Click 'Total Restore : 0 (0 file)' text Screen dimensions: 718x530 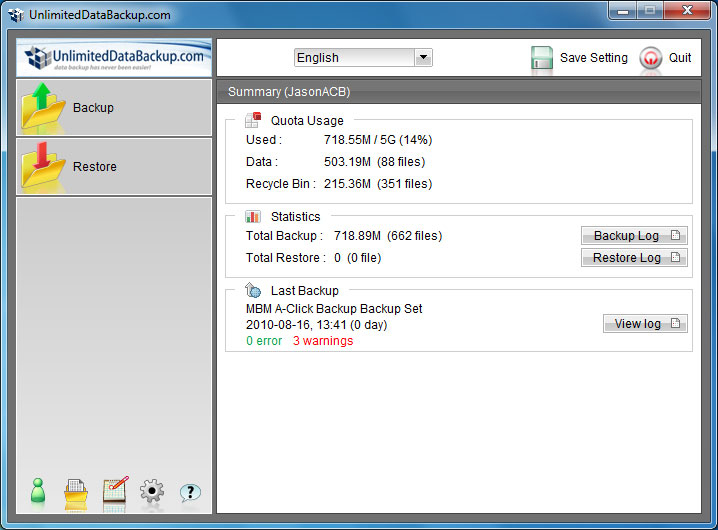(x=313, y=257)
